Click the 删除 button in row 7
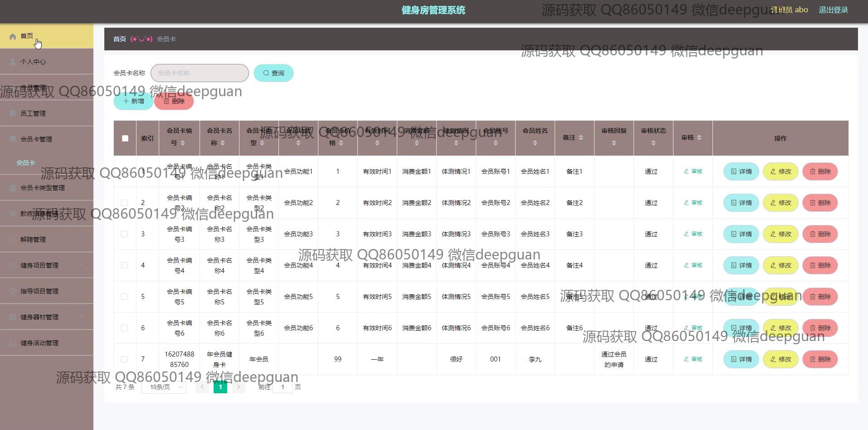 (819, 359)
